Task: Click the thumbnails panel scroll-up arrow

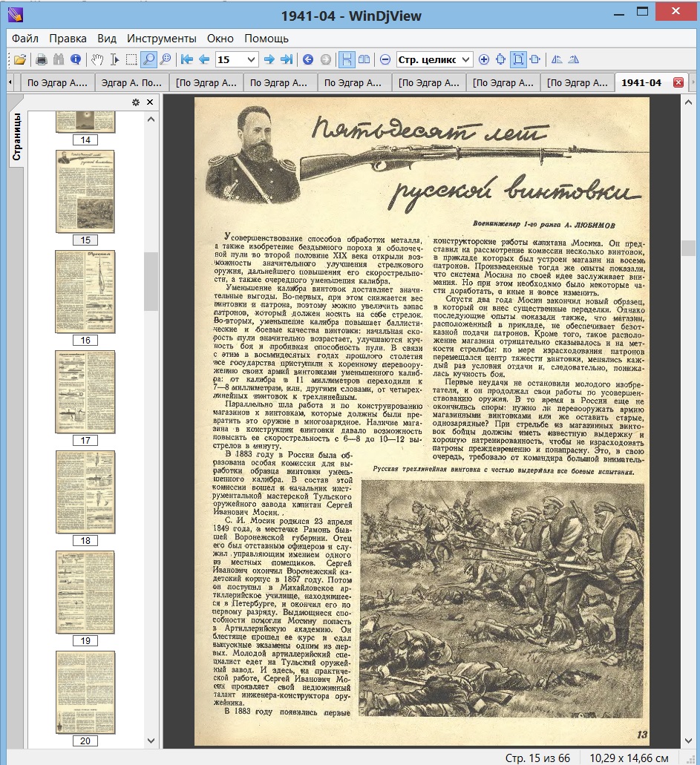Action: [151, 119]
